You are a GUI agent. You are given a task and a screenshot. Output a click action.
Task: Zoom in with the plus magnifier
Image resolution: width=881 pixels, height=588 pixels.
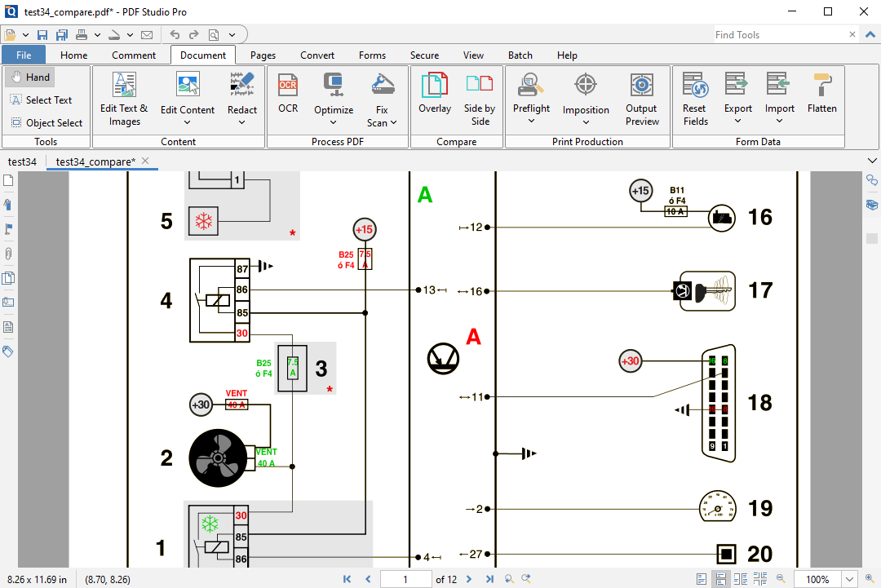[x=870, y=578]
